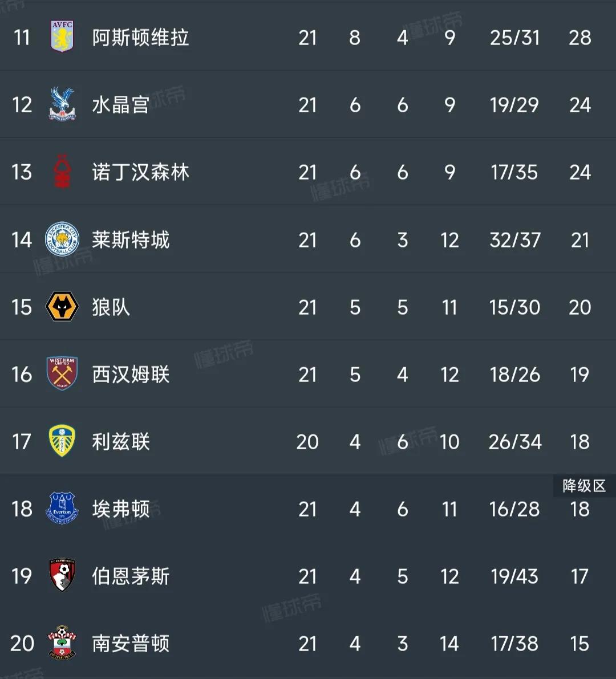Select the 诺丁汉森林 team name
This screenshot has height=679, width=616.
140,172
